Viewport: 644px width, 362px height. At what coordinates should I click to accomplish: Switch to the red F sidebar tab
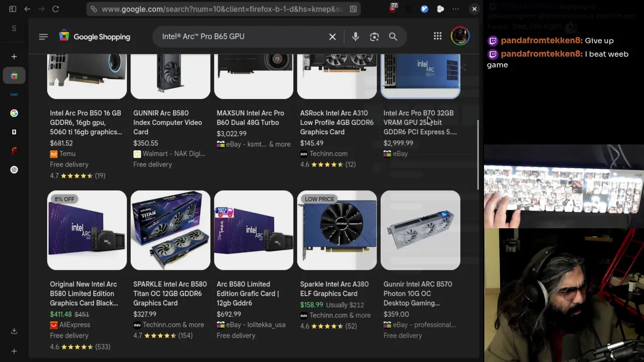14,151
